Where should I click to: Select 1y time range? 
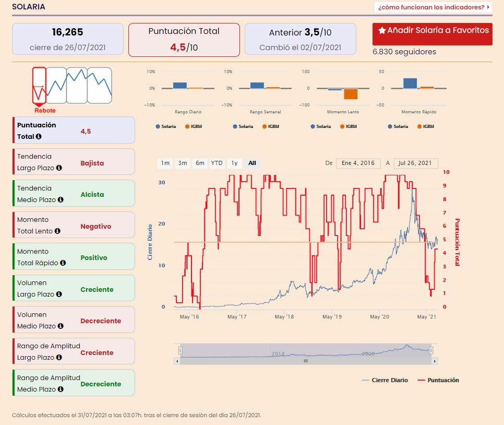click(235, 163)
